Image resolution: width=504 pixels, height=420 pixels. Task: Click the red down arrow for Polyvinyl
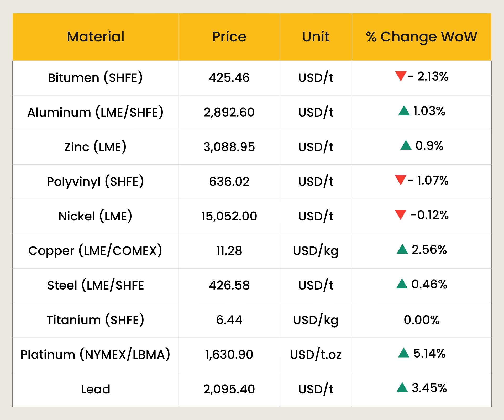coord(401,180)
